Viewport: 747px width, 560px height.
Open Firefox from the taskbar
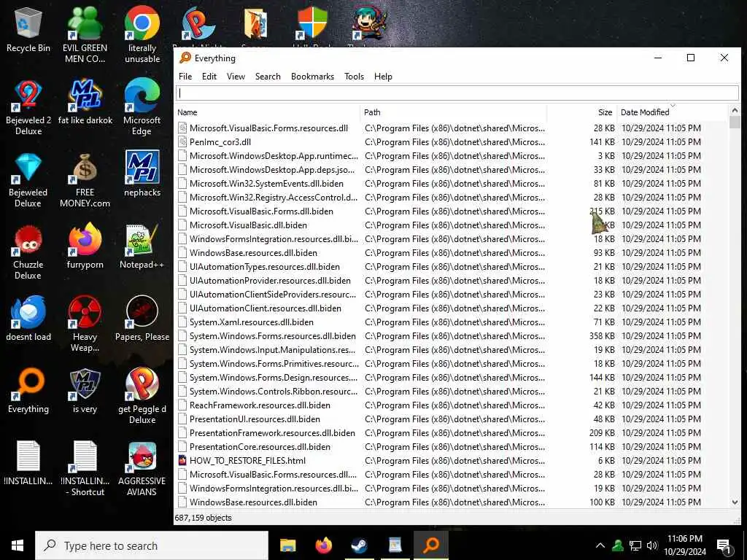coord(324,545)
